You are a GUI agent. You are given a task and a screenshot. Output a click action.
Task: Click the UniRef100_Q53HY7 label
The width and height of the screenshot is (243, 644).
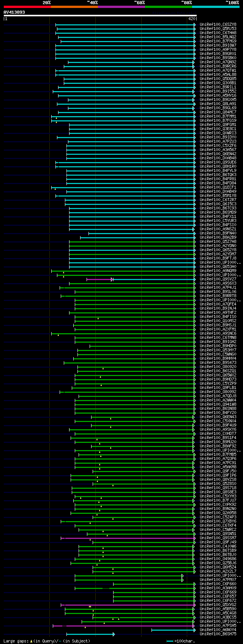(218, 350)
